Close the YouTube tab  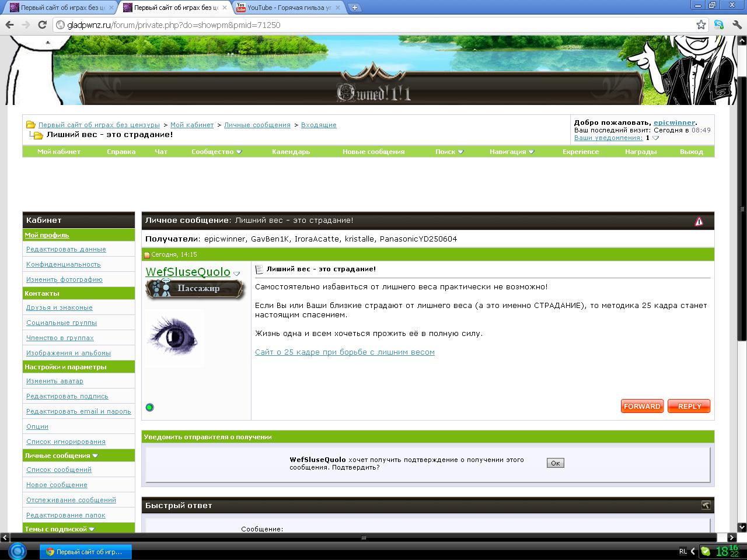pyautogui.click(x=338, y=8)
